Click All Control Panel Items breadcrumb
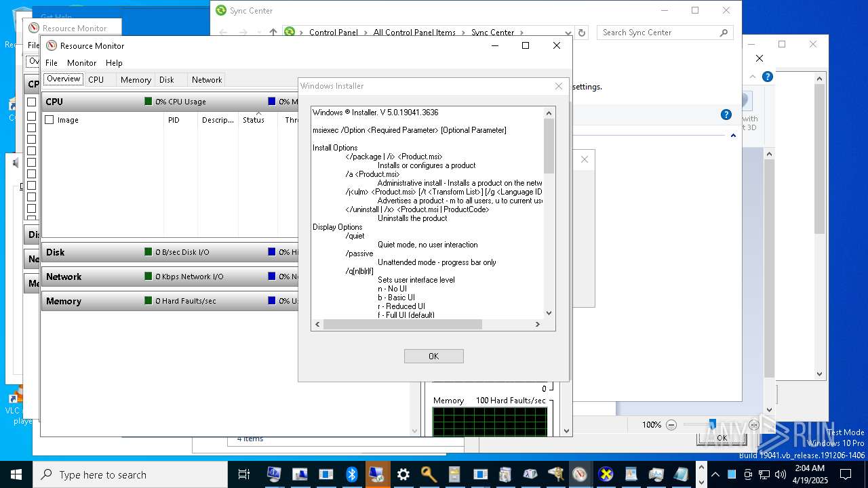Image resolution: width=868 pixels, height=488 pixels. tap(414, 33)
